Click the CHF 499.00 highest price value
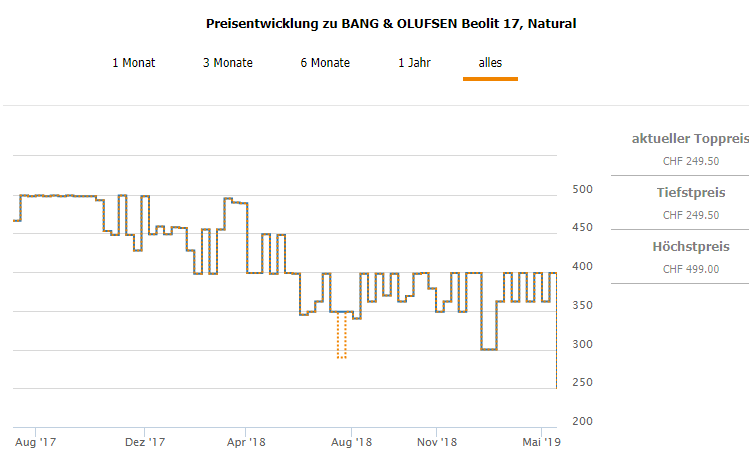Screen dimensions: 749x456 point(680,268)
